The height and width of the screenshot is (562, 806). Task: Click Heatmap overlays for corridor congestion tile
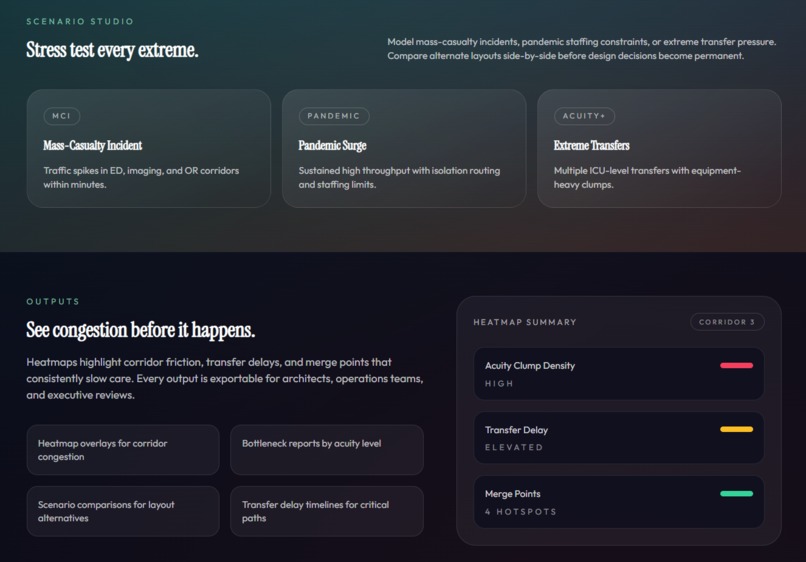point(123,450)
